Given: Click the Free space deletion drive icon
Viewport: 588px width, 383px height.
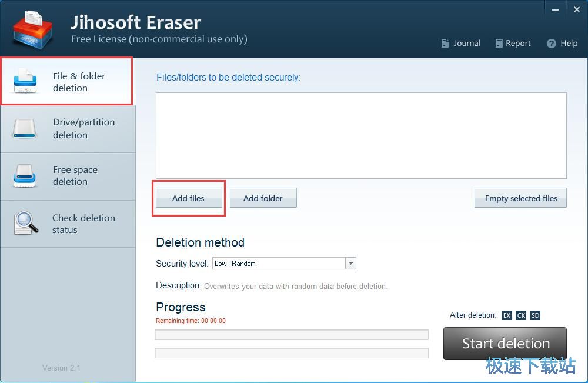Looking at the screenshot, I should pos(26,175).
